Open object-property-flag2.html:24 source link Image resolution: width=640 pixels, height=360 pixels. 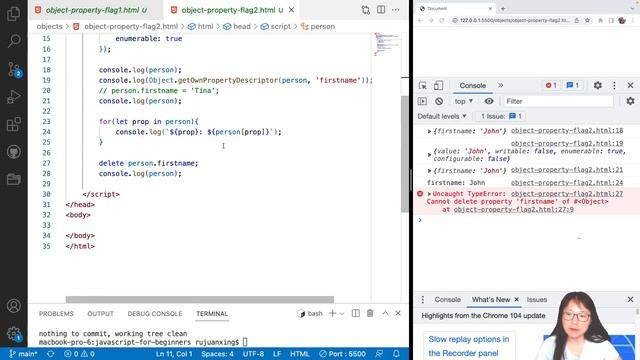coord(567,183)
